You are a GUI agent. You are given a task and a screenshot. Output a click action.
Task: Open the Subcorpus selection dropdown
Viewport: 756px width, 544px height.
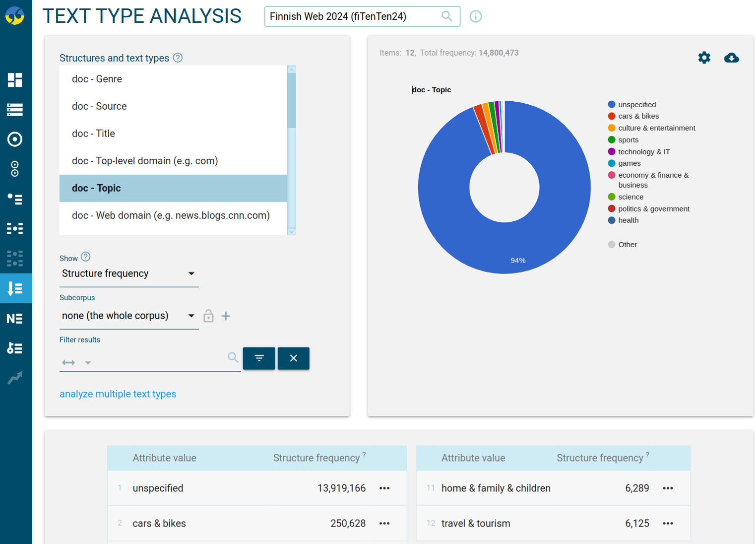click(x=191, y=316)
